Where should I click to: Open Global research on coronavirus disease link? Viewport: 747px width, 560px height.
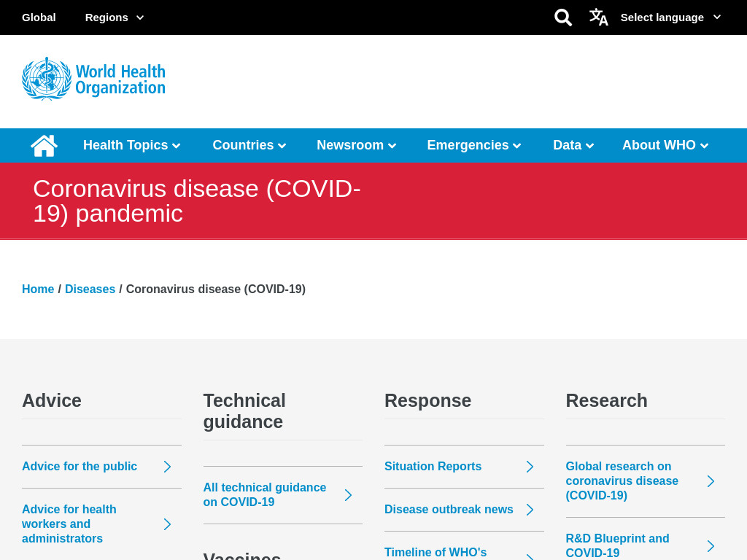coord(622,481)
